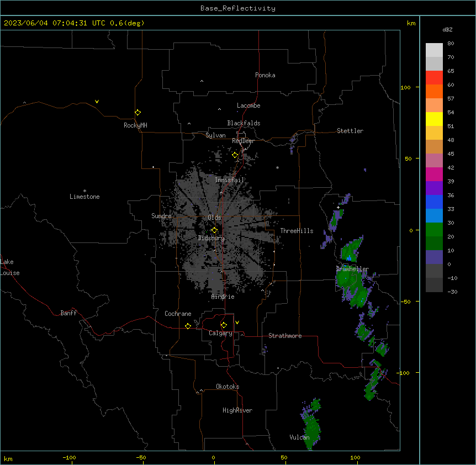Click the yellow diamond between Olds and Didsbury
The height and width of the screenshot is (465, 476).
(x=214, y=230)
